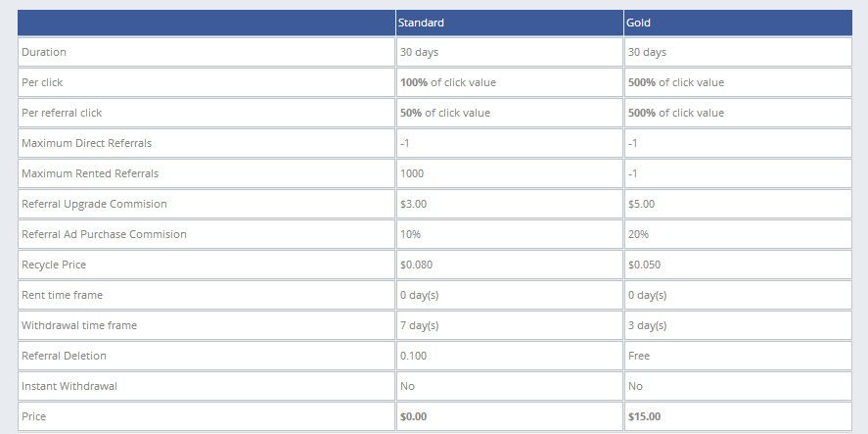Image resolution: width=868 pixels, height=434 pixels.
Task: Click the Maximum Rented Referrals label
Action: (89, 173)
